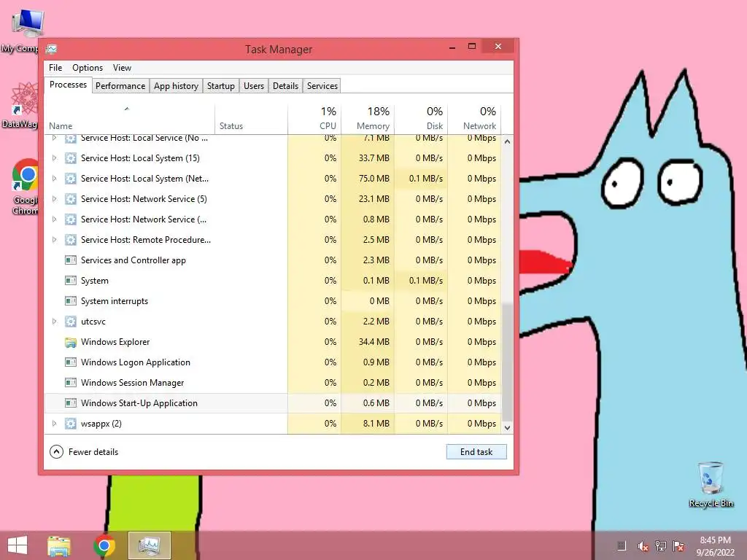
Task: Sort by the Status column header
Action: tap(251, 118)
